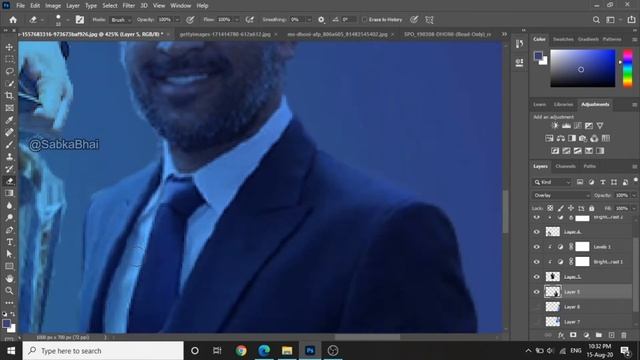
Task: Toggle pressure for opacity icon
Action: (190, 20)
